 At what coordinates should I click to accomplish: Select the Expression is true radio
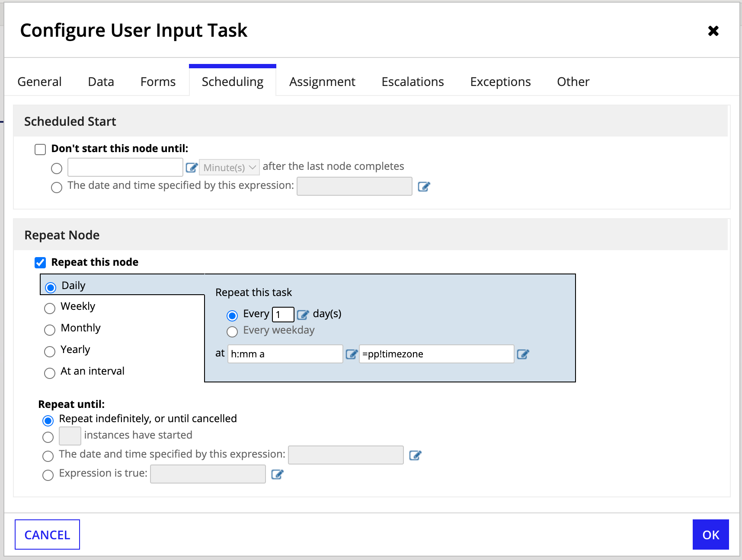pyautogui.click(x=48, y=475)
